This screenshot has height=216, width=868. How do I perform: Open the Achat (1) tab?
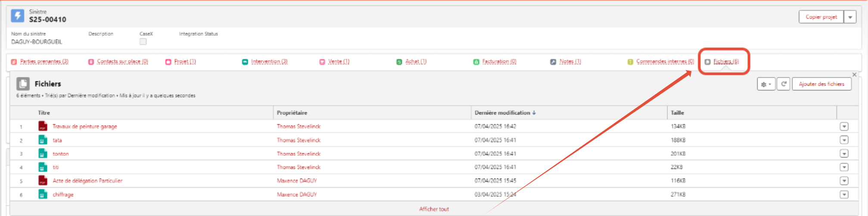pos(416,62)
